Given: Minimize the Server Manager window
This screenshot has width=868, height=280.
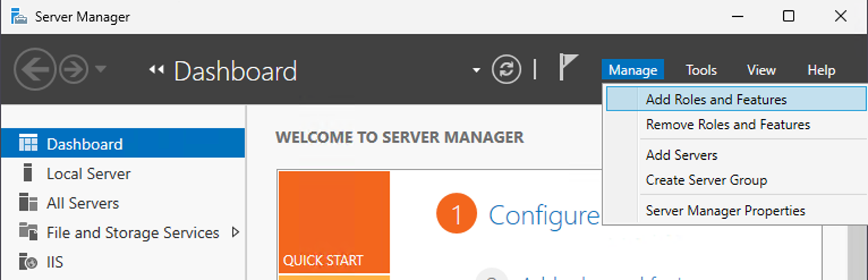Looking at the screenshot, I should pyautogui.click(x=737, y=17).
